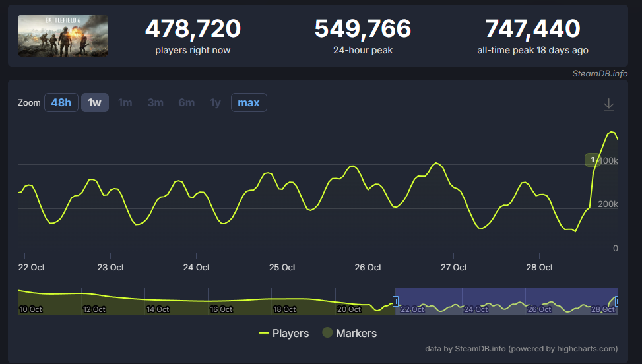Click the right navigator range handle
This screenshot has width=642, height=364.
coord(617,301)
